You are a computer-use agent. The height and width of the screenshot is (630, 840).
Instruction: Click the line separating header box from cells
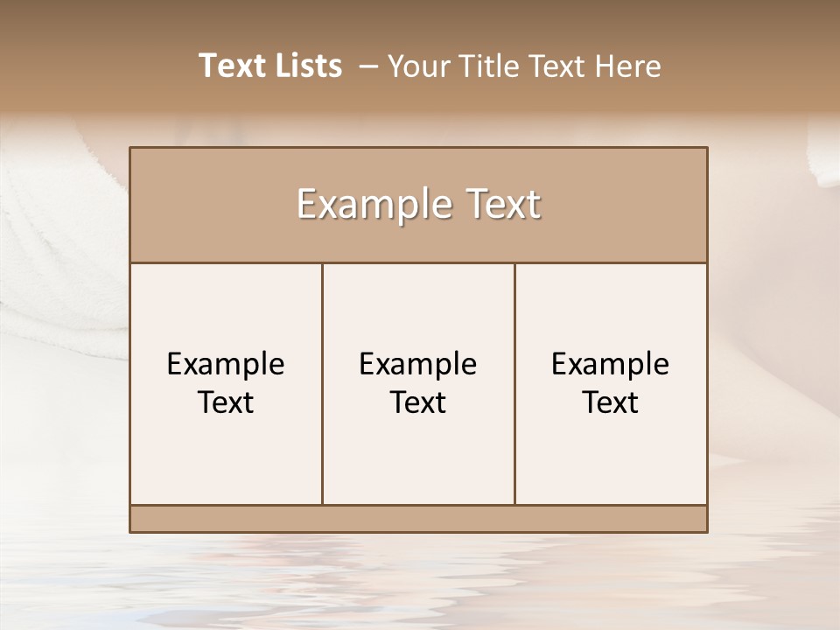(418, 263)
